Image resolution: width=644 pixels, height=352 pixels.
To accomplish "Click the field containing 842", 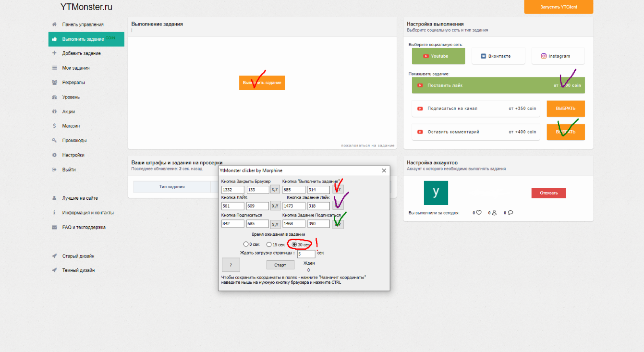I will click(233, 223).
